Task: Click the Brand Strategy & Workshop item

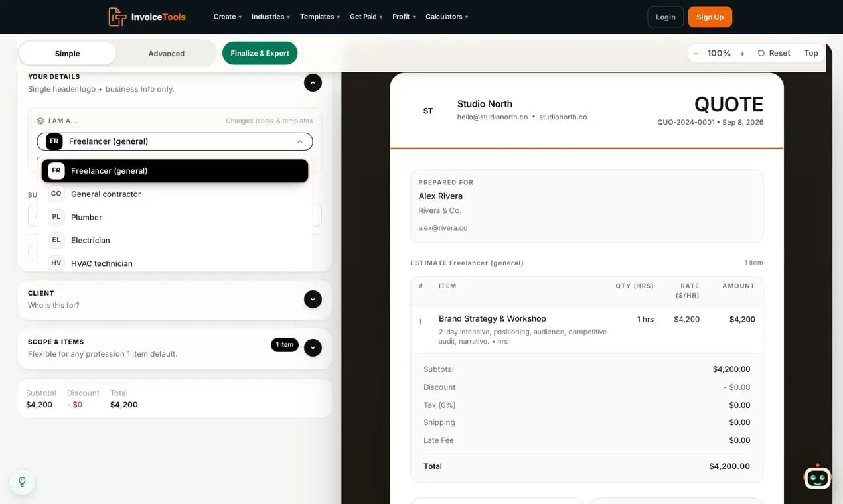Action: [x=493, y=318]
